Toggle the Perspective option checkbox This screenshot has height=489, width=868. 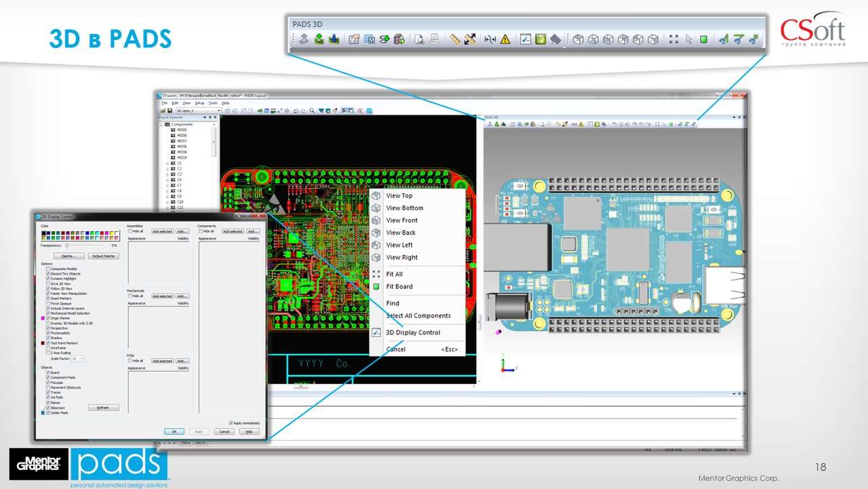pos(48,328)
